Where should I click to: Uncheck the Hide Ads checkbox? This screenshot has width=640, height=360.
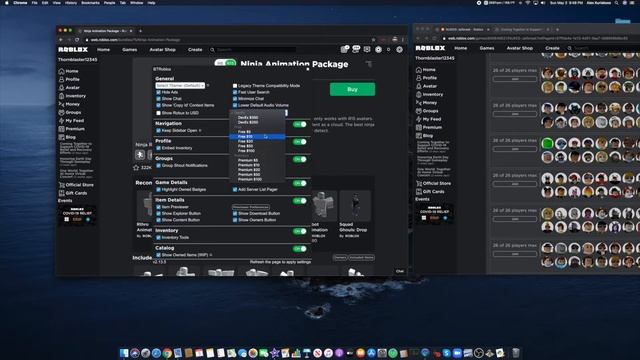(x=158, y=92)
